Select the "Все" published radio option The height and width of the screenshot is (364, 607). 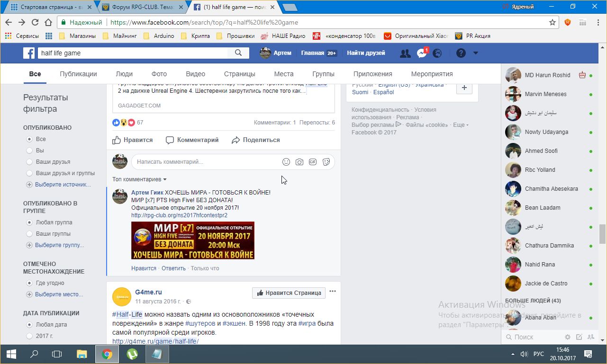tap(29, 139)
